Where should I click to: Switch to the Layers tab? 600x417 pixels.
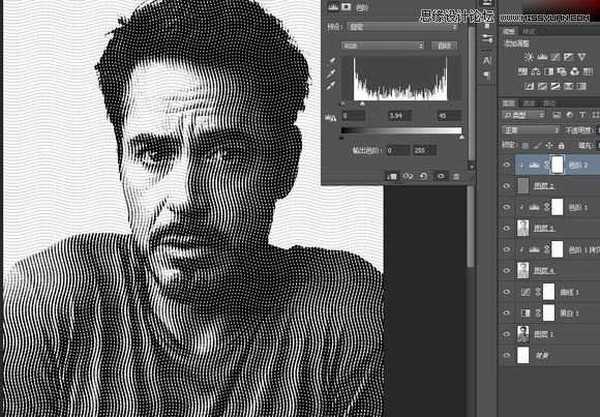[x=509, y=103]
